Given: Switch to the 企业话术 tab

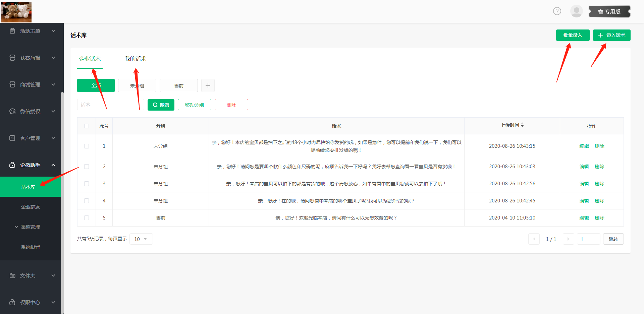Looking at the screenshot, I should (x=90, y=59).
